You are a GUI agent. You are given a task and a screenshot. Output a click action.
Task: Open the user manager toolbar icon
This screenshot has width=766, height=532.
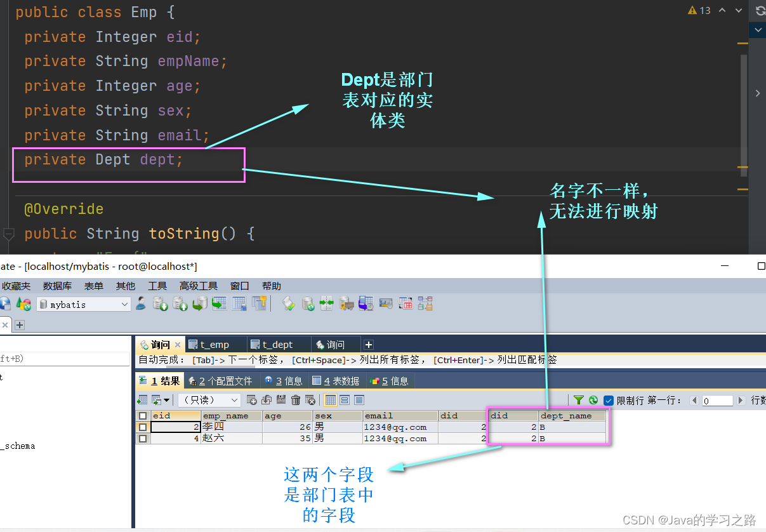coord(140,304)
